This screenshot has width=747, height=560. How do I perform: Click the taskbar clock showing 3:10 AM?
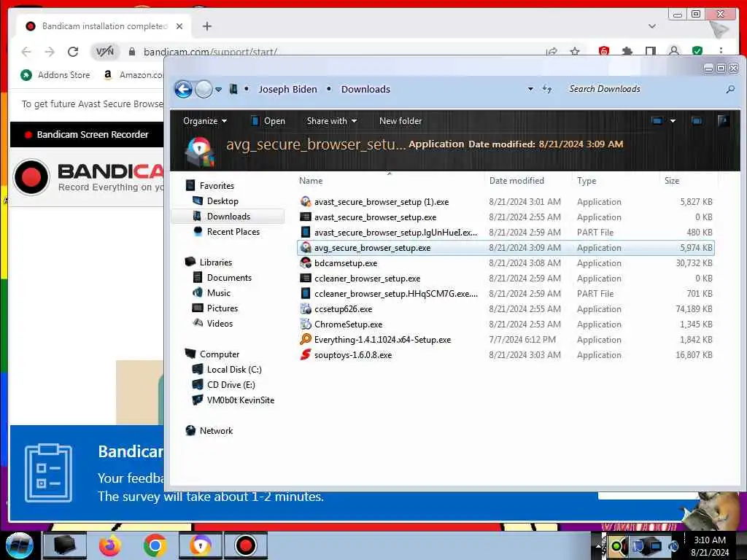[x=710, y=546]
